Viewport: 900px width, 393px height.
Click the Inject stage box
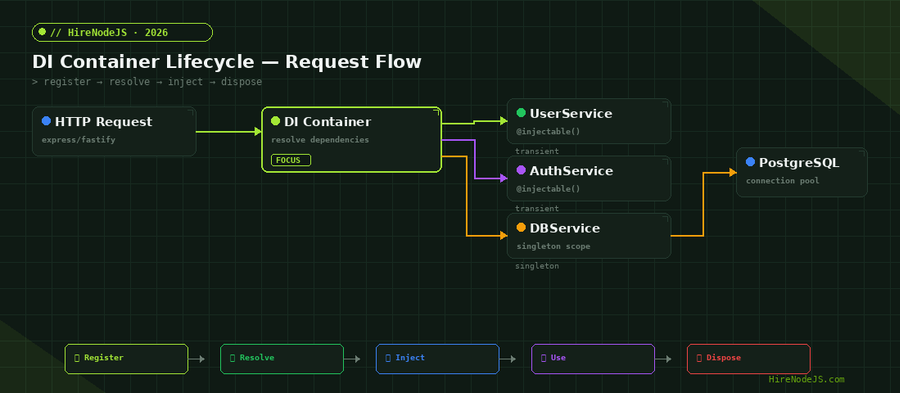point(437,359)
